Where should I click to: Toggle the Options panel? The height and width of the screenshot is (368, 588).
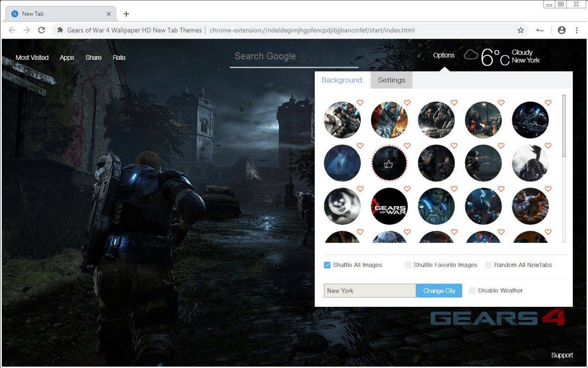point(444,55)
